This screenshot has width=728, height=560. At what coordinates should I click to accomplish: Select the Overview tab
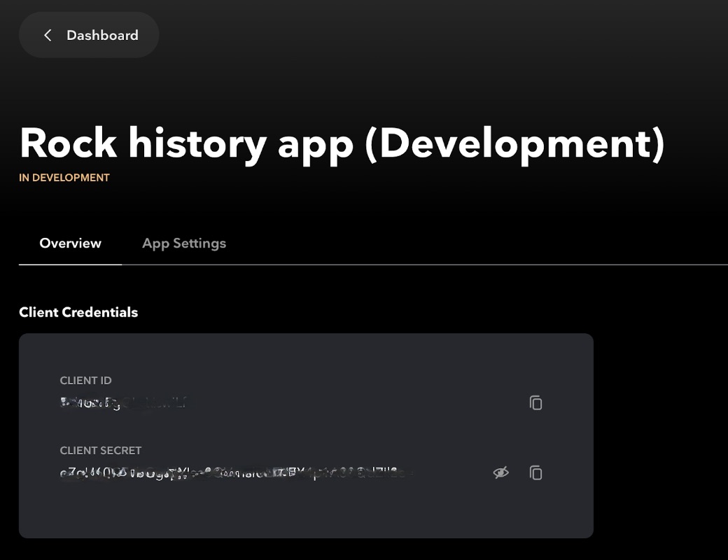click(x=70, y=243)
